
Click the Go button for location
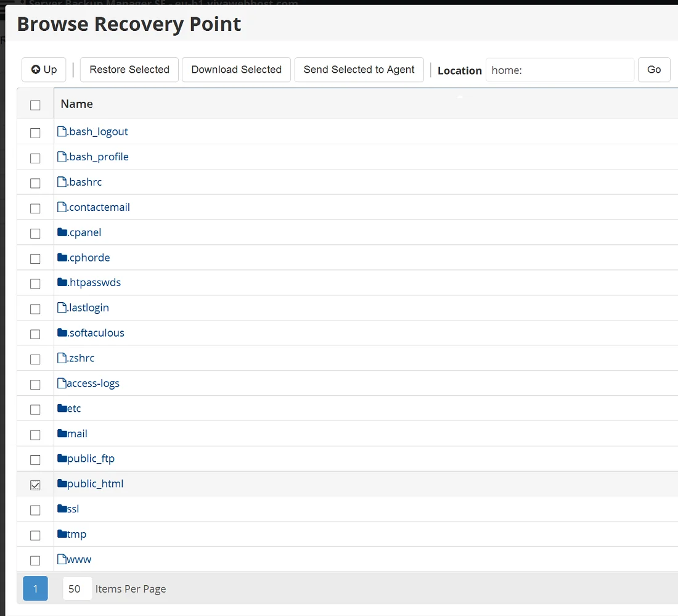click(x=654, y=70)
